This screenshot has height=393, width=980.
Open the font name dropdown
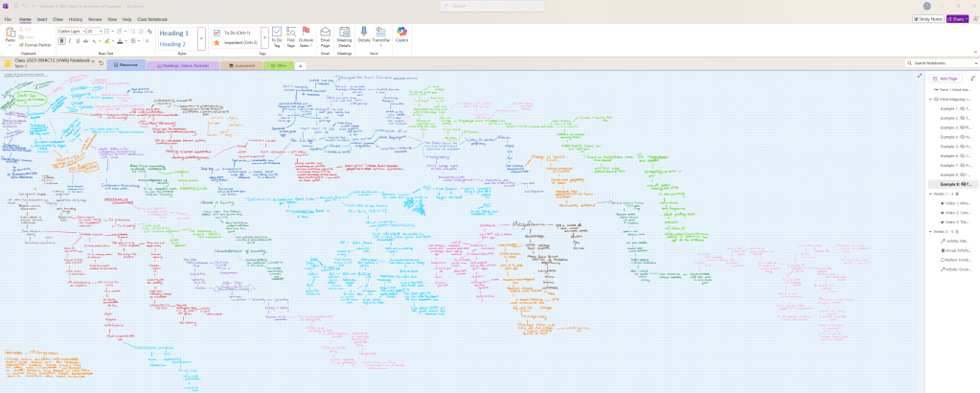(x=83, y=31)
